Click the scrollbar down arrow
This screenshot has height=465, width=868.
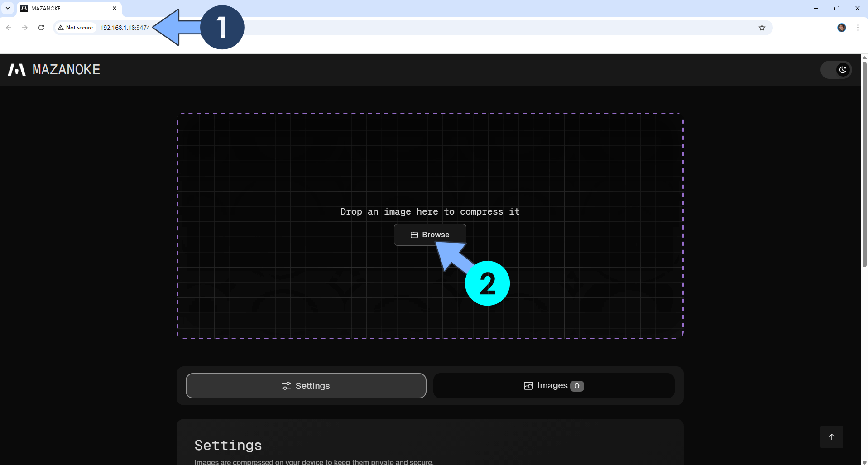[864, 462]
